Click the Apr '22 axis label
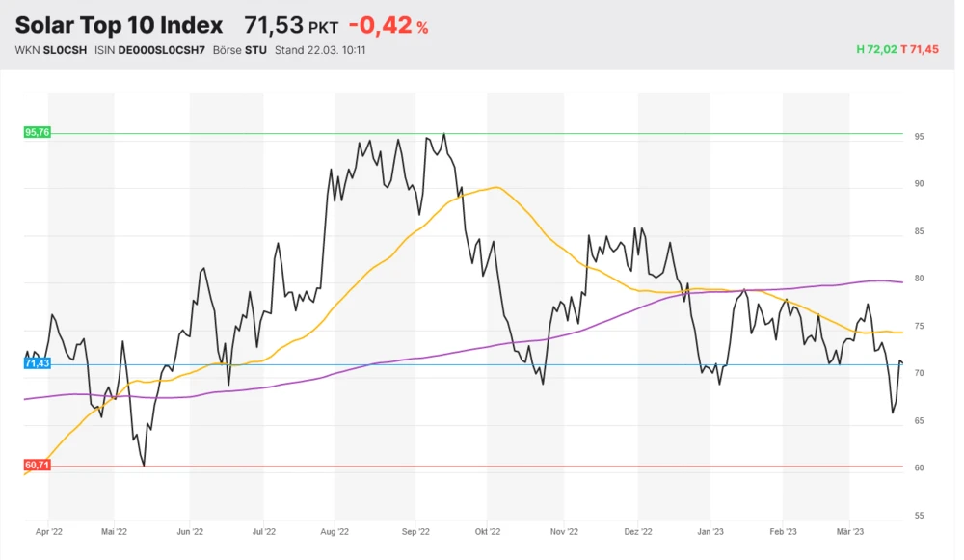Screen dimensions: 964x560 pos(48,531)
